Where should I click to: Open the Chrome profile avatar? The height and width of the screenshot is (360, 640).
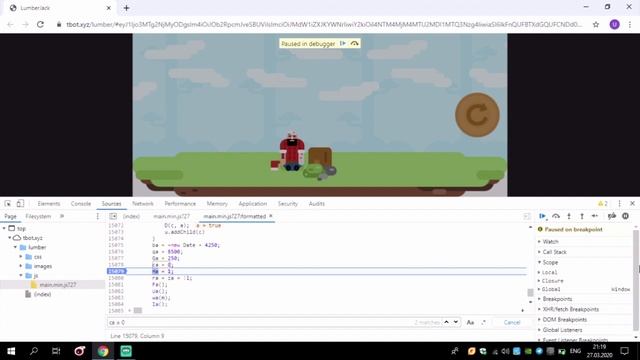point(614,24)
